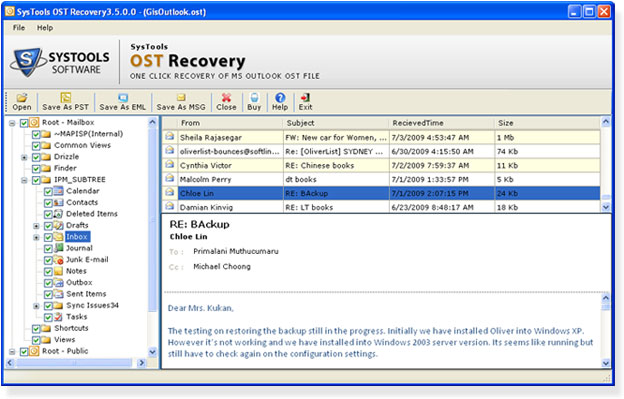Open the Help menu
This screenshot has height=399, width=624.
[x=45, y=28]
